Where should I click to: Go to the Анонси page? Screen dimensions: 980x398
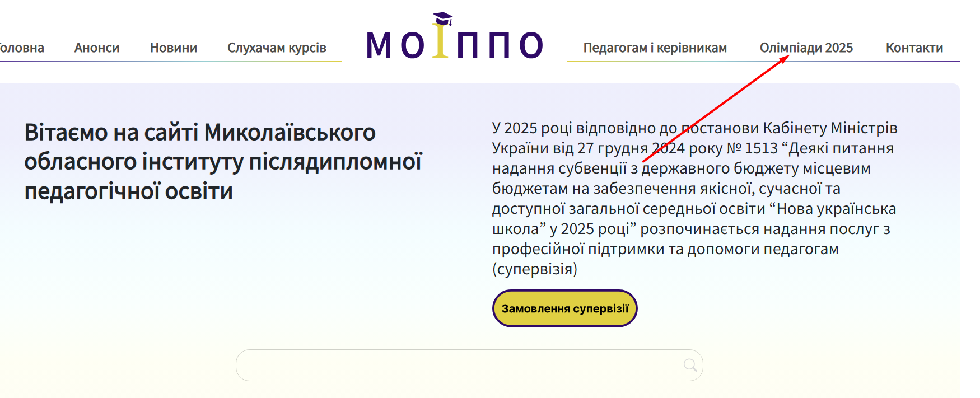[97, 48]
